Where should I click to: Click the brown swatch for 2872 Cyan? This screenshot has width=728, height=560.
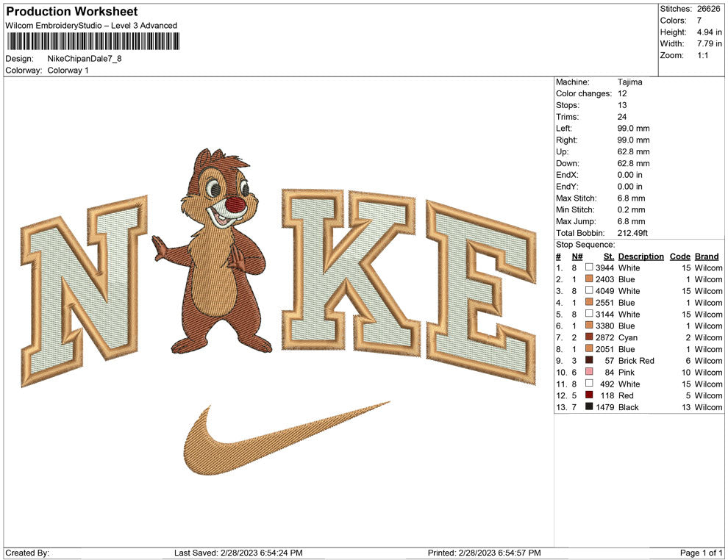589,337
